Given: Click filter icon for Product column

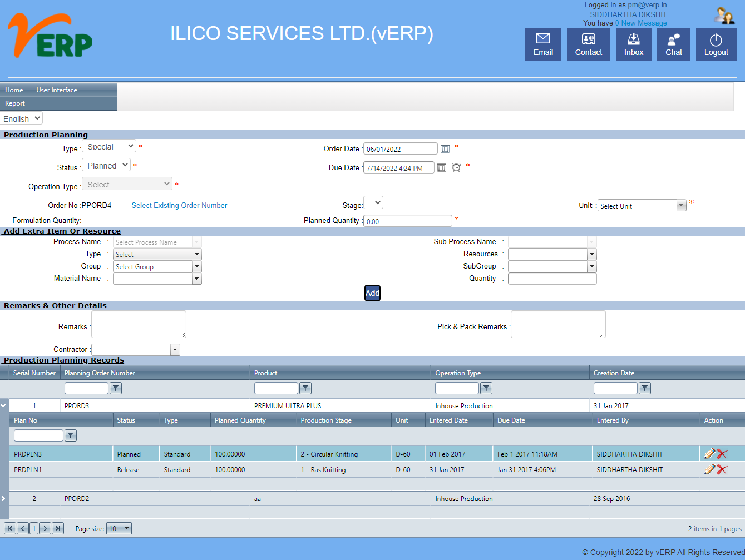Looking at the screenshot, I should [x=305, y=388].
